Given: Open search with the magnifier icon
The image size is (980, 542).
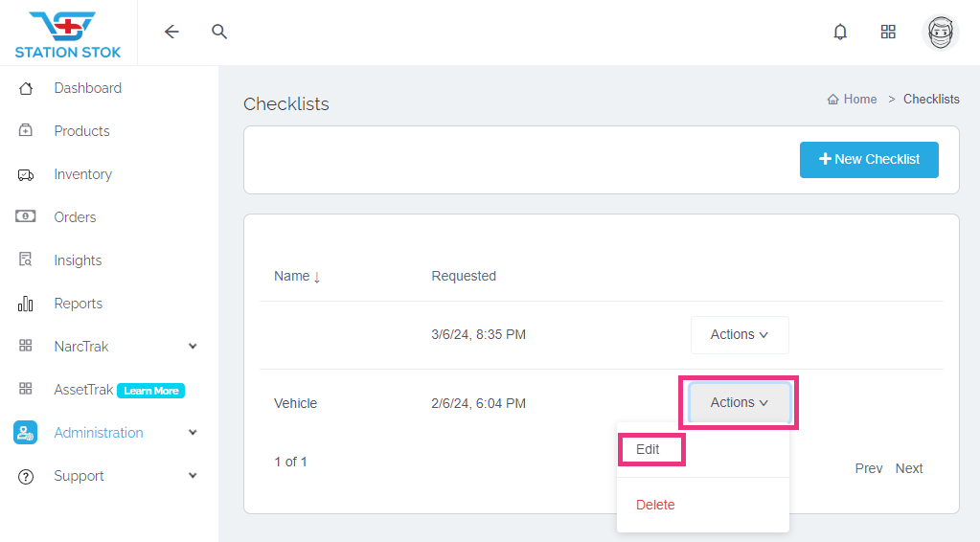Looking at the screenshot, I should [x=219, y=32].
